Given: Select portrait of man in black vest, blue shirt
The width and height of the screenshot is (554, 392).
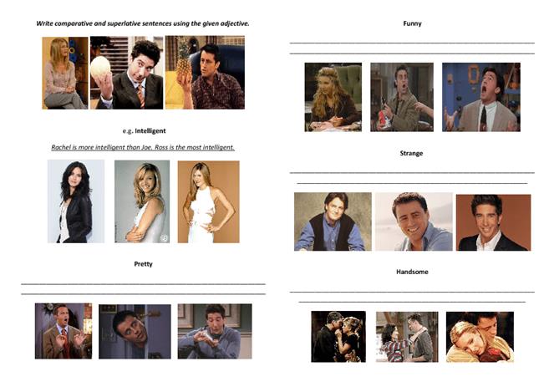Looking at the screenshot, I should (333, 221).
